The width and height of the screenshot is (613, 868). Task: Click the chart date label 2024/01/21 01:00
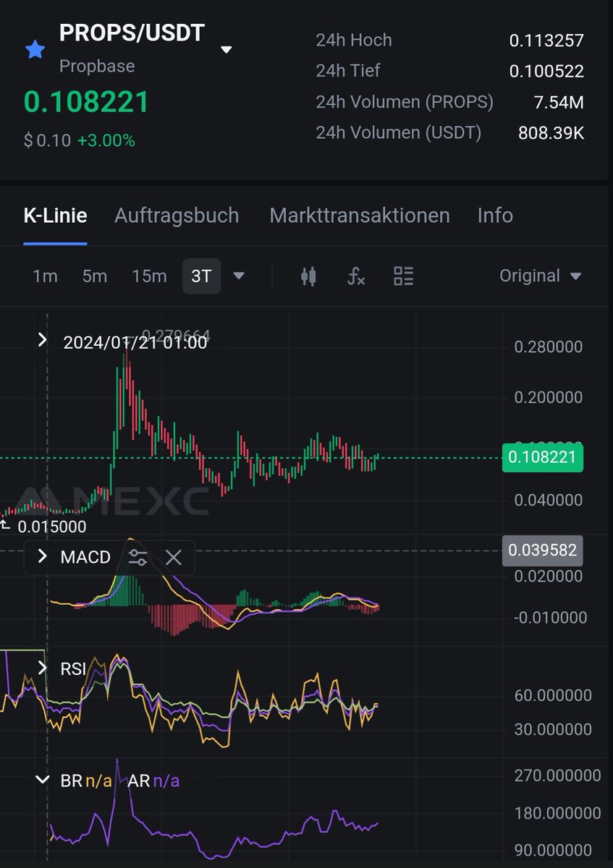click(135, 342)
